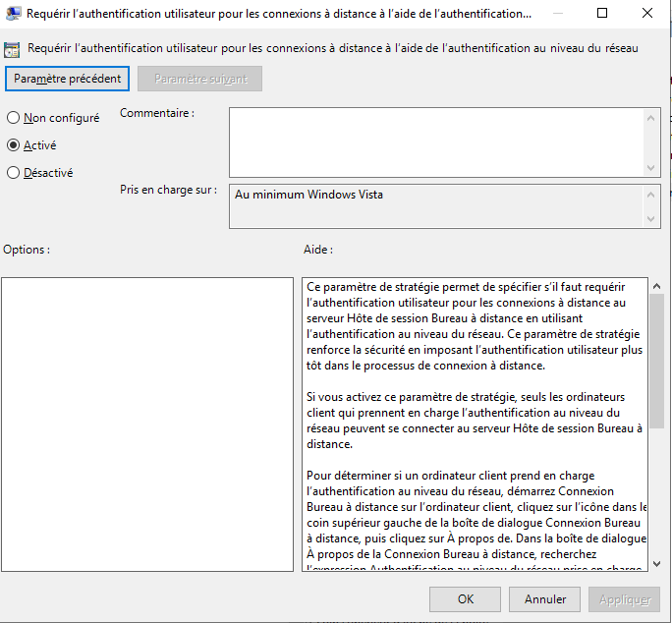Click the policy window's title bar icon

click(x=13, y=15)
